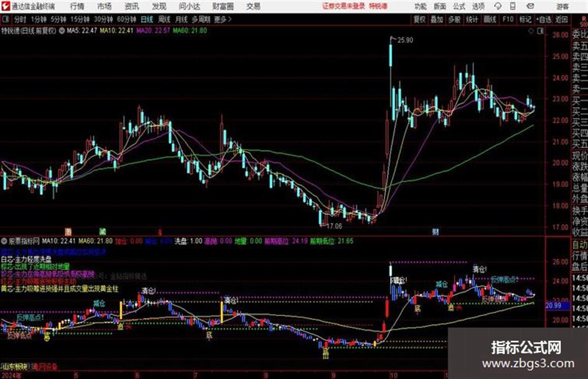This screenshot has height=379, width=588.
Task: Click the 前期低位: 21.65 value
Action: 332,241
